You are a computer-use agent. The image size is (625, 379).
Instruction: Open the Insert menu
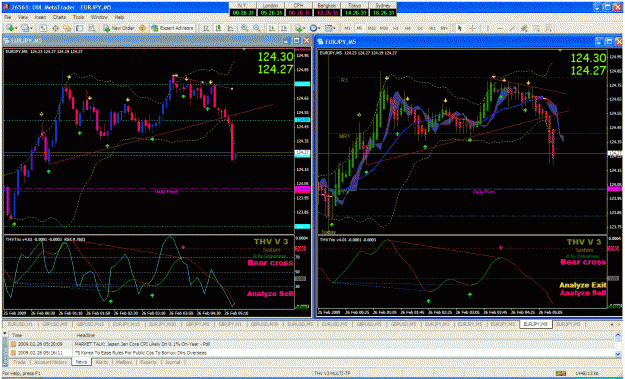point(40,17)
